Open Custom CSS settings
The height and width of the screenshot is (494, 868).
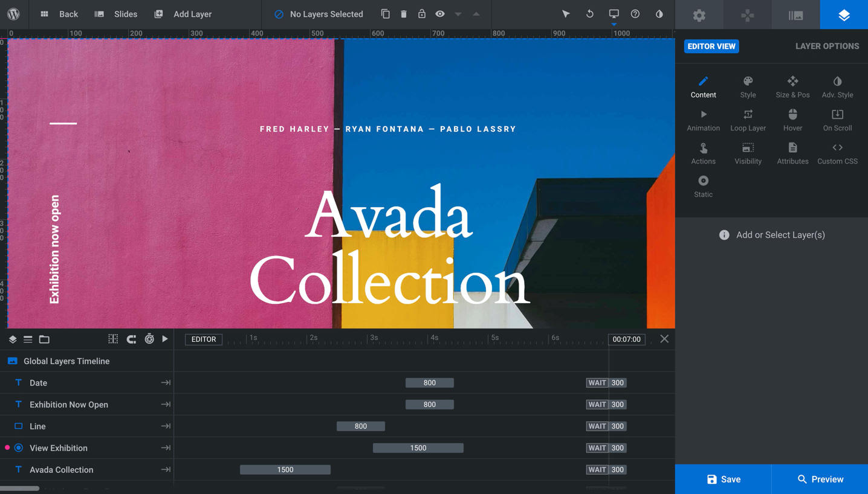(837, 154)
